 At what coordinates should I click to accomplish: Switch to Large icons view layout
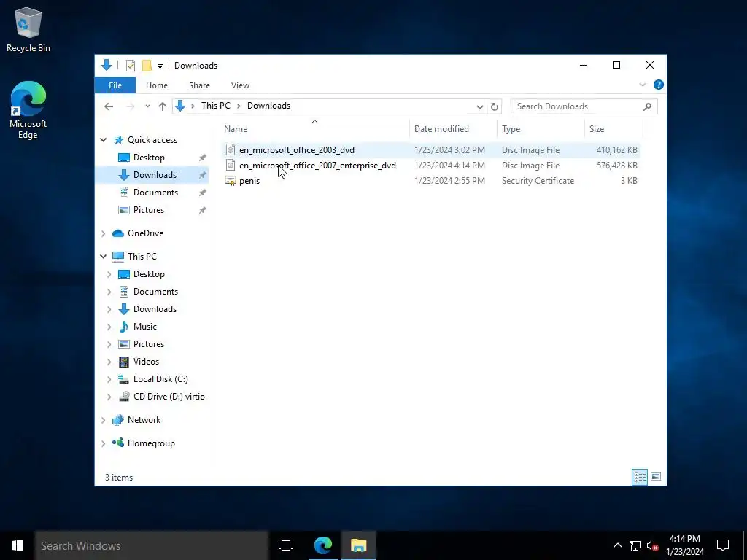(656, 477)
